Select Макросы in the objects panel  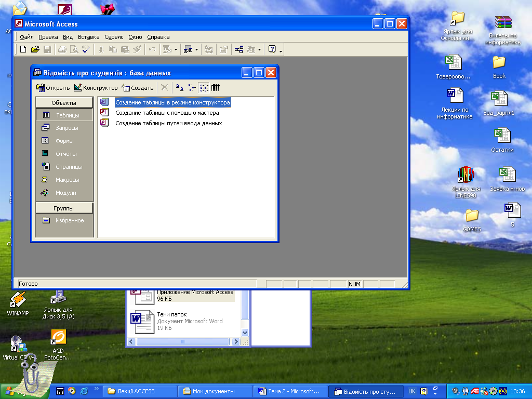pyautogui.click(x=64, y=180)
